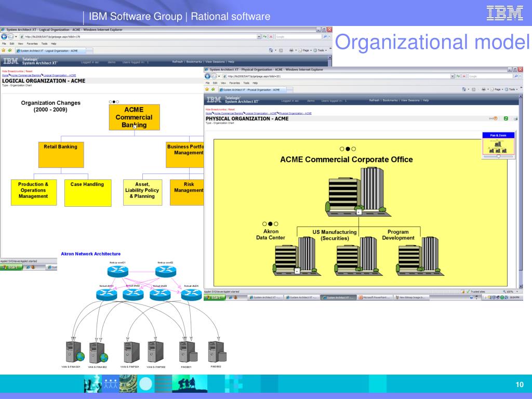532x399 pixels.
Task: Click red Stop icon in Physical Organization window
Action: tap(464, 76)
